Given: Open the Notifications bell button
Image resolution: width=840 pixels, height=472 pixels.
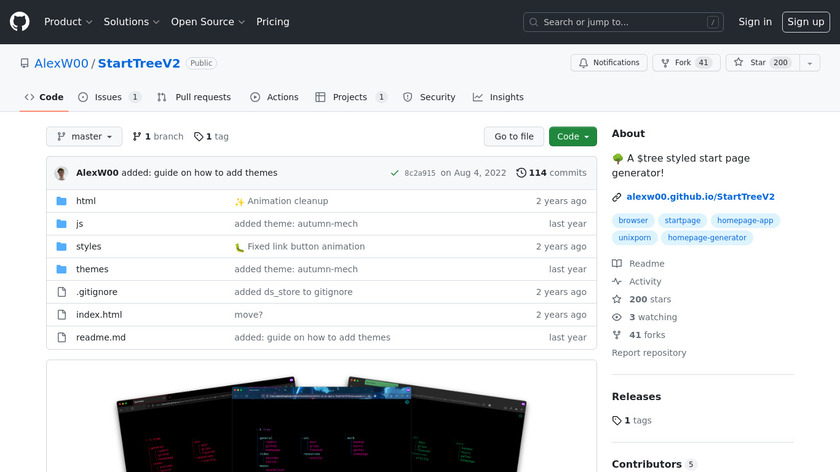Looking at the screenshot, I should click(x=609, y=63).
